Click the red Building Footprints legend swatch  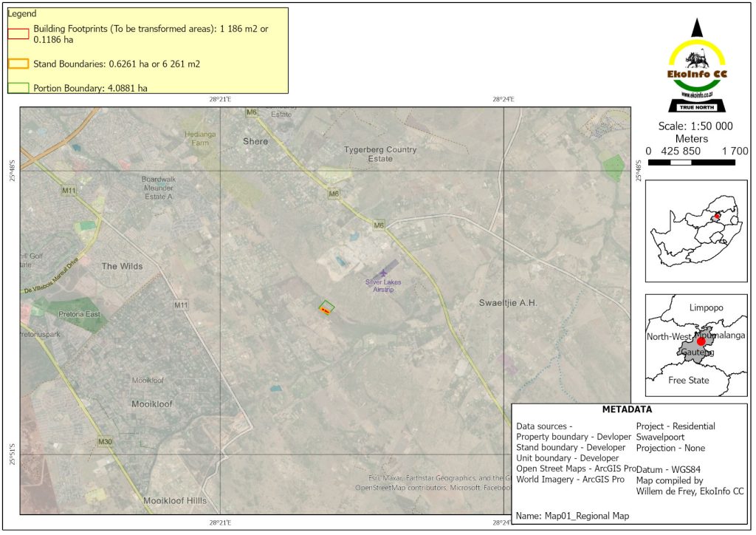pyautogui.click(x=18, y=33)
